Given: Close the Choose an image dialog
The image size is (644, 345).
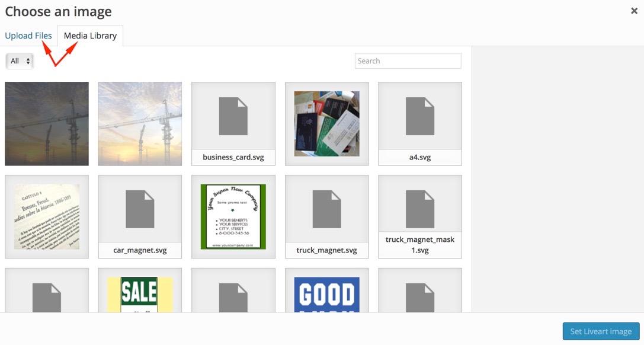Looking at the screenshot, I should [634, 11].
